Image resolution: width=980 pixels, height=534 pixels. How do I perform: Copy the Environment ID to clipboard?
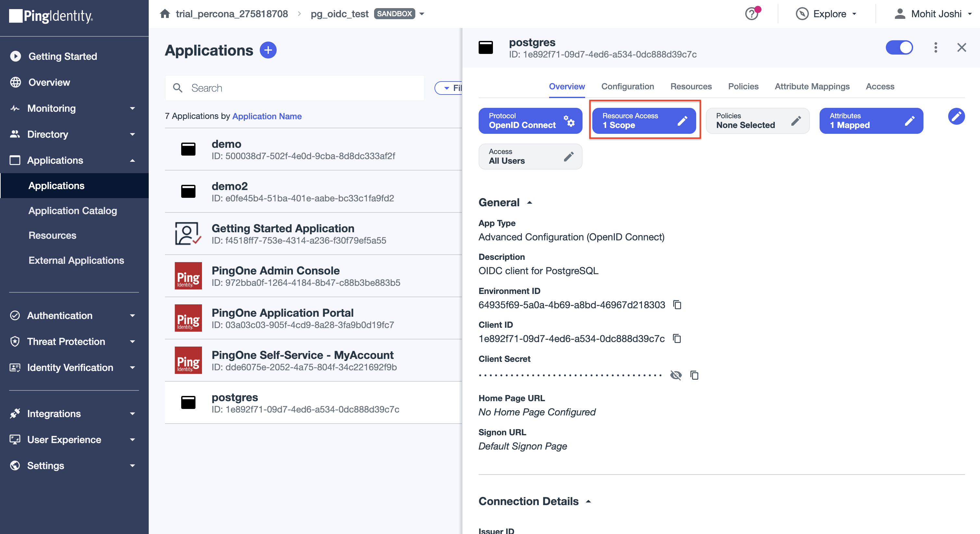click(x=677, y=305)
